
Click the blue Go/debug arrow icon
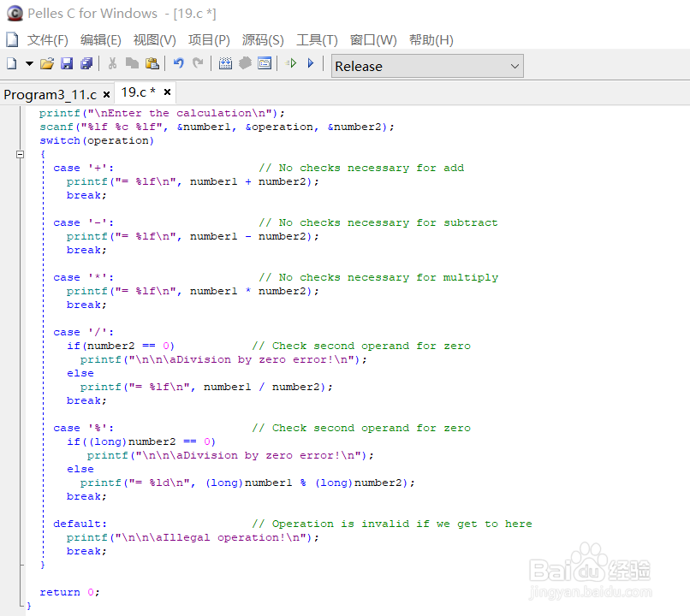(x=311, y=64)
